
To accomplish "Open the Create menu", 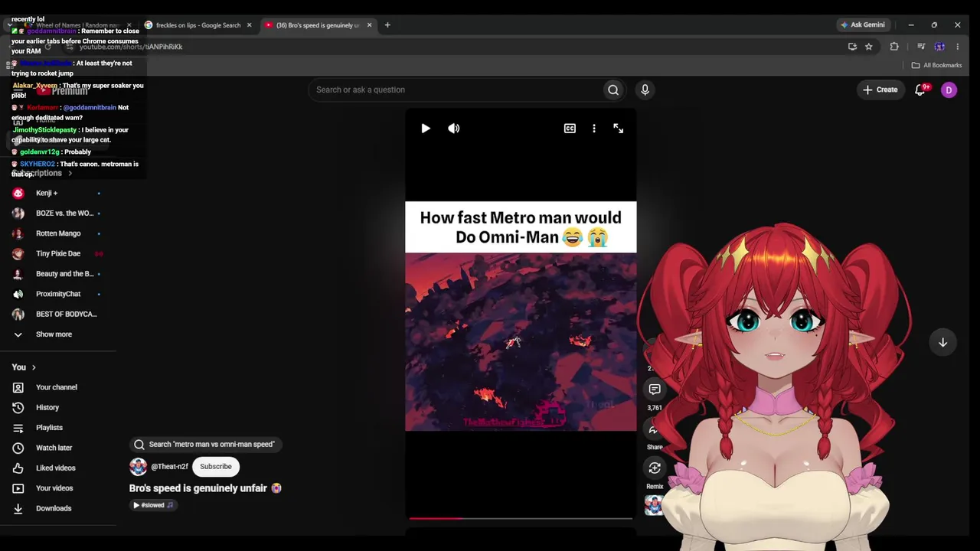I will (880, 90).
